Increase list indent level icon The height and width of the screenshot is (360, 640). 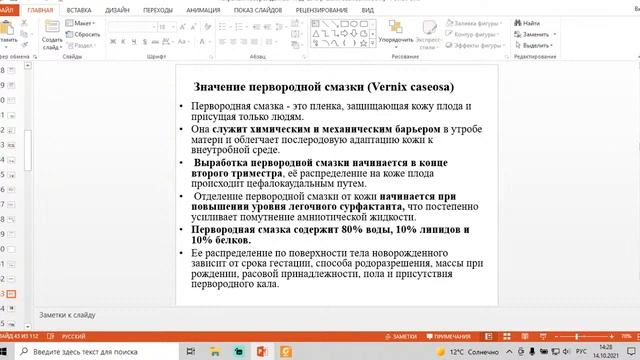pyautogui.click(x=267, y=27)
